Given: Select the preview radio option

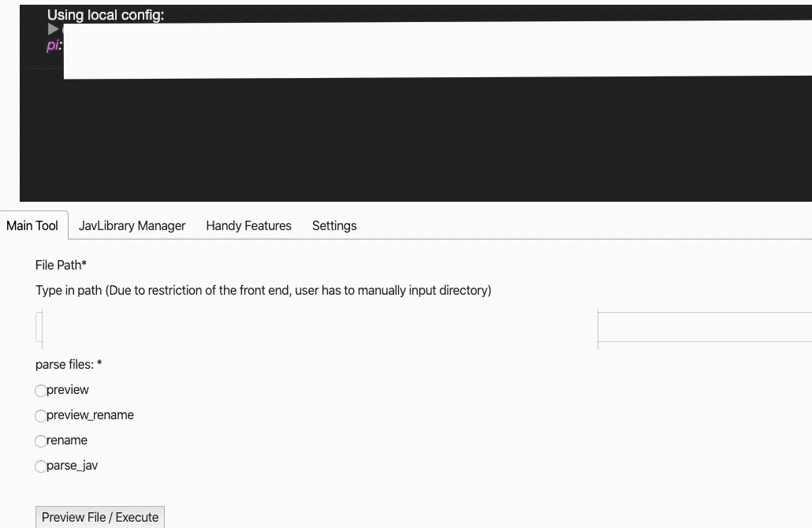Looking at the screenshot, I should tap(40, 390).
